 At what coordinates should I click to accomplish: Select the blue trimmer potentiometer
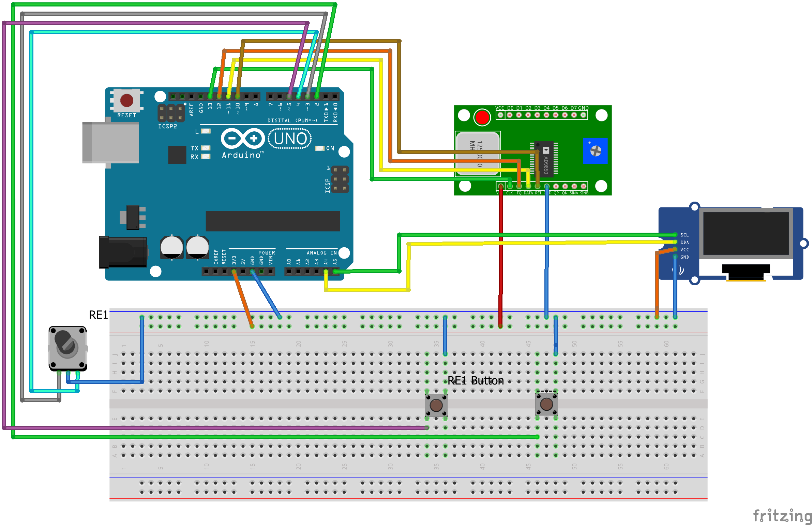tap(595, 151)
